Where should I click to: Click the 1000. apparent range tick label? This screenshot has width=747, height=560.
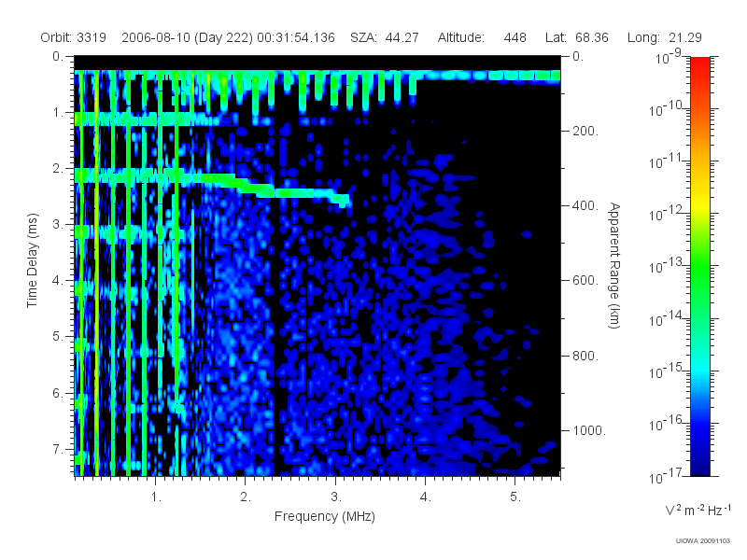pos(589,430)
